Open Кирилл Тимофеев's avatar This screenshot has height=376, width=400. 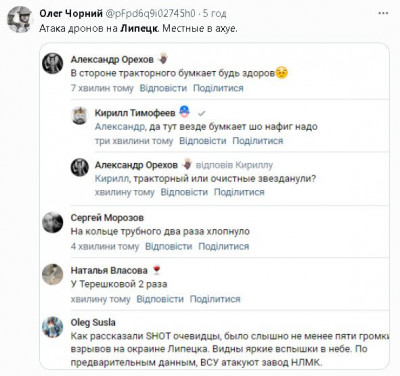80,116
